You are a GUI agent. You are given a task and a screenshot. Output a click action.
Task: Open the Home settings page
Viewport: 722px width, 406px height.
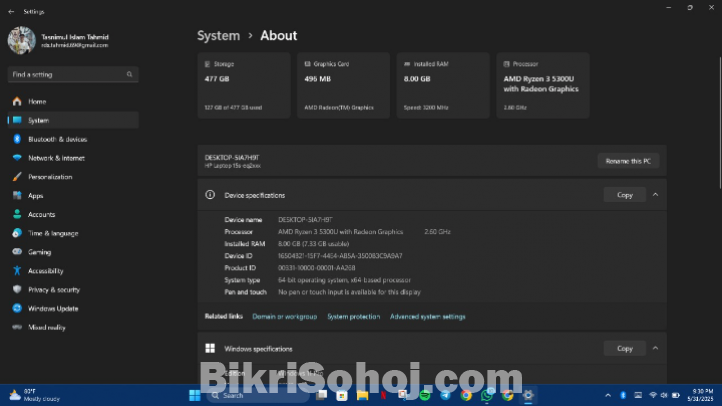point(73,101)
